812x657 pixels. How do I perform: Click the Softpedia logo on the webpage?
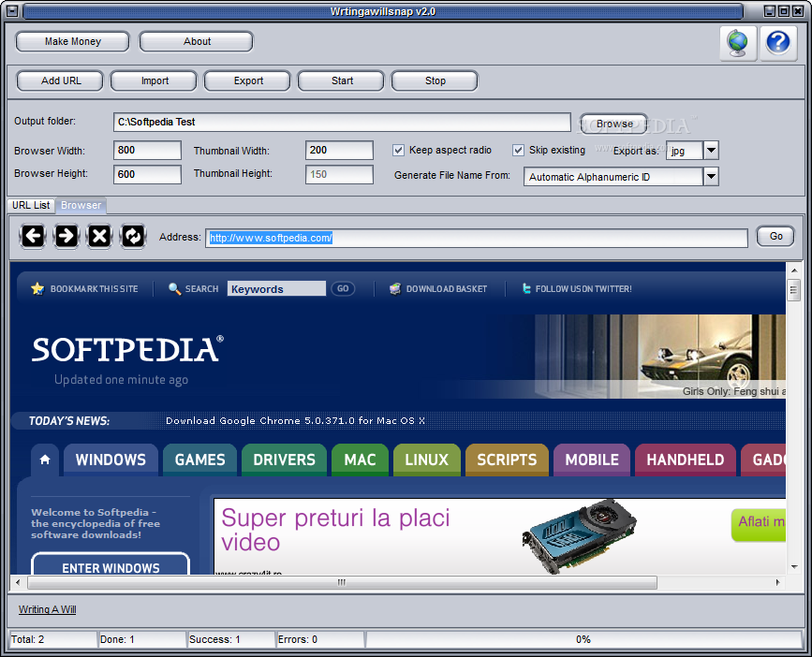[127, 350]
